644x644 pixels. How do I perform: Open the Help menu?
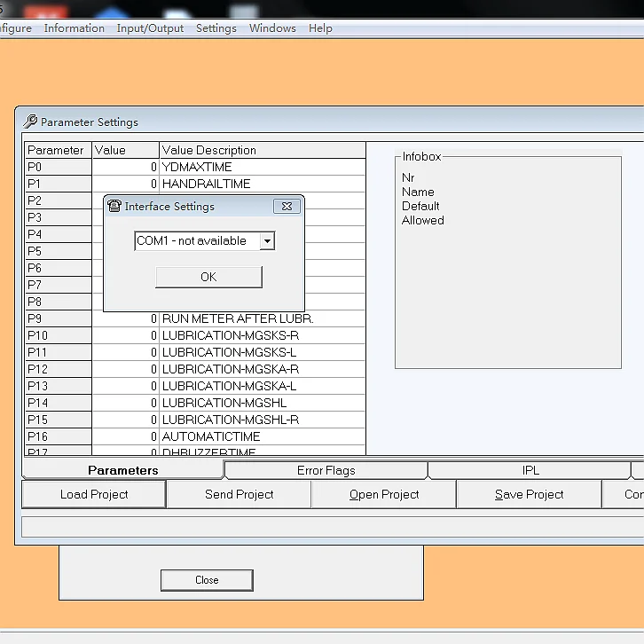click(x=320, y=28)
